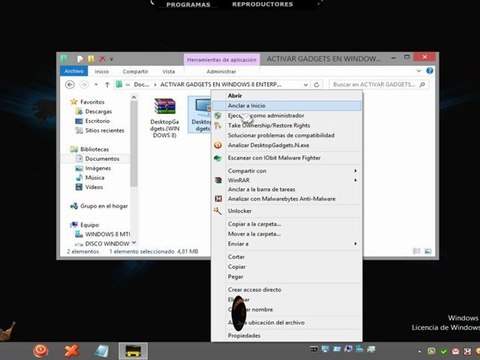Switch to large icons view in status bar
480x360 pixels.
pos(428,251)
